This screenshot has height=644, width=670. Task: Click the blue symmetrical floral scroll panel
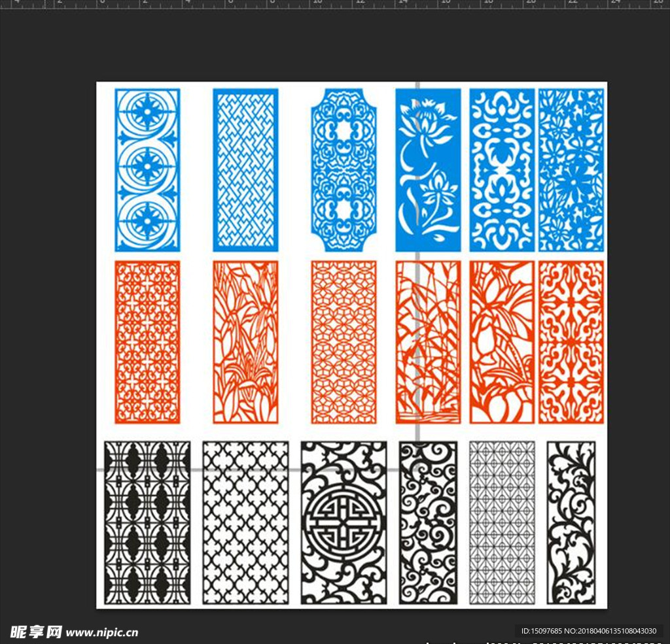pyautogui.click(x=502, y=170)
